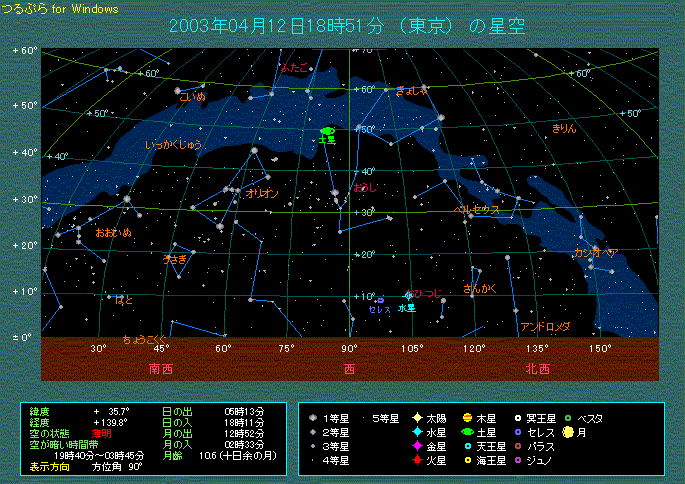Click the 西 (West) direction label
Screen dimensions: 685x484
tap(350, 368)
